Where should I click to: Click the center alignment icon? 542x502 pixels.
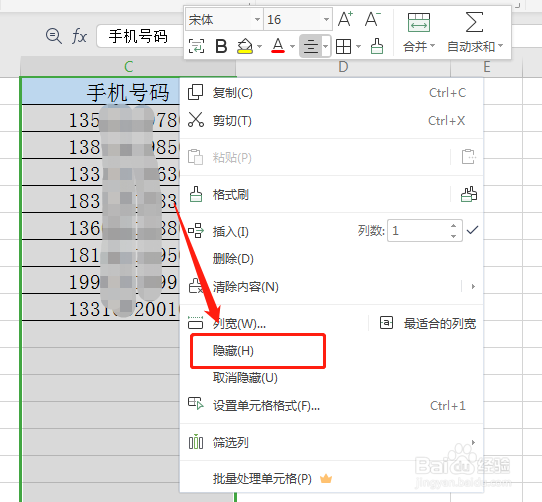click(x=311, y=46)
